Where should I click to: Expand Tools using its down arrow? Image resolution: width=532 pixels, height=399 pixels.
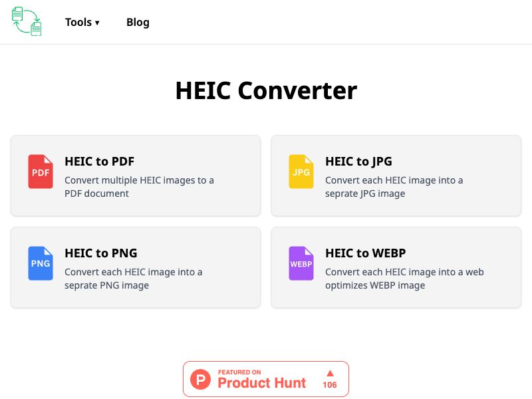click(97, 22)
